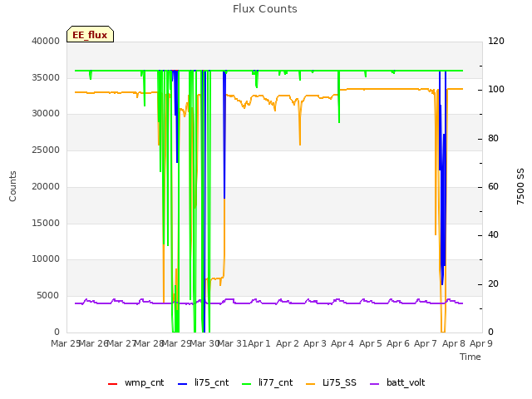The width and height of the screenshot is (532, 399).
Task: Click the Apr 6 date label
Action: (x=398, y=343)
